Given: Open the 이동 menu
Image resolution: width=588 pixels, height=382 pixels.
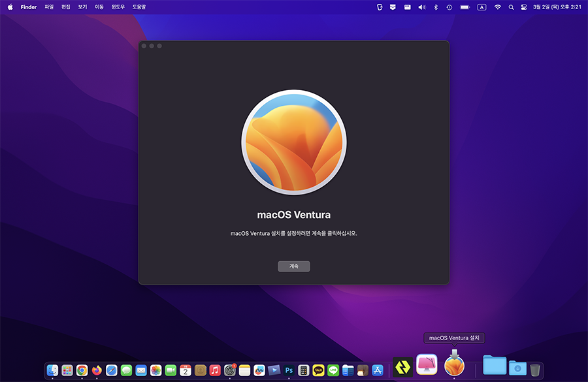Looking at the screenshot, I should (99, 7).
